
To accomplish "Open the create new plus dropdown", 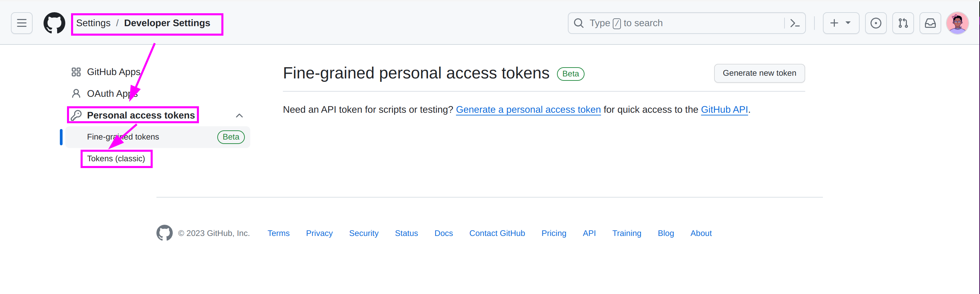I will click(840, 23).
